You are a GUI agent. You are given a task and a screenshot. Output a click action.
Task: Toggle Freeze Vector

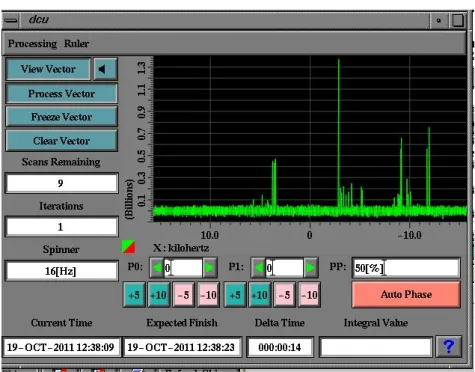pyautogui.click(x=62, y=117)
